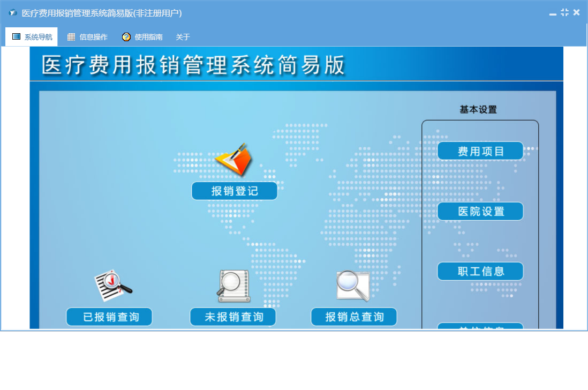Close the application window
Viewport: 588px width, 390px height.
576,12
